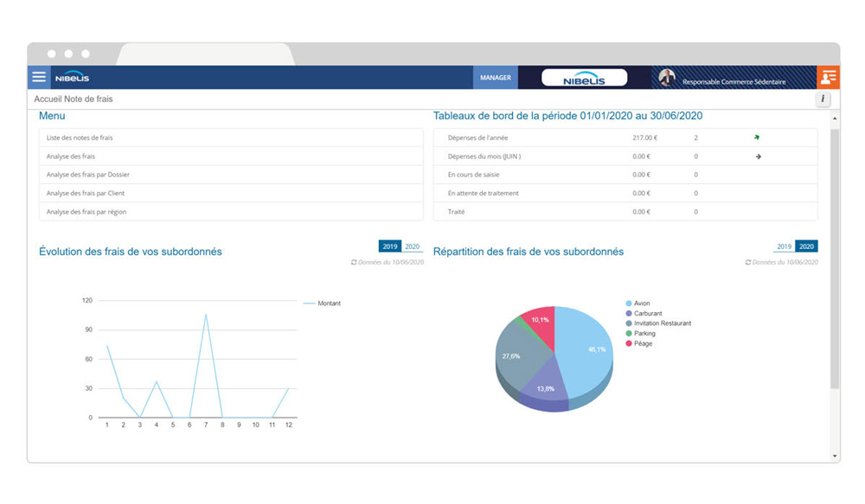Click the MANAGER button in header
865x504 pixels.
495,78
